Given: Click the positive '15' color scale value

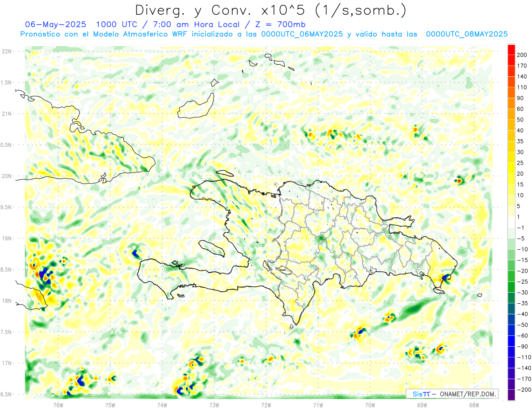Looking at the screenshot, I should (521, 184).
